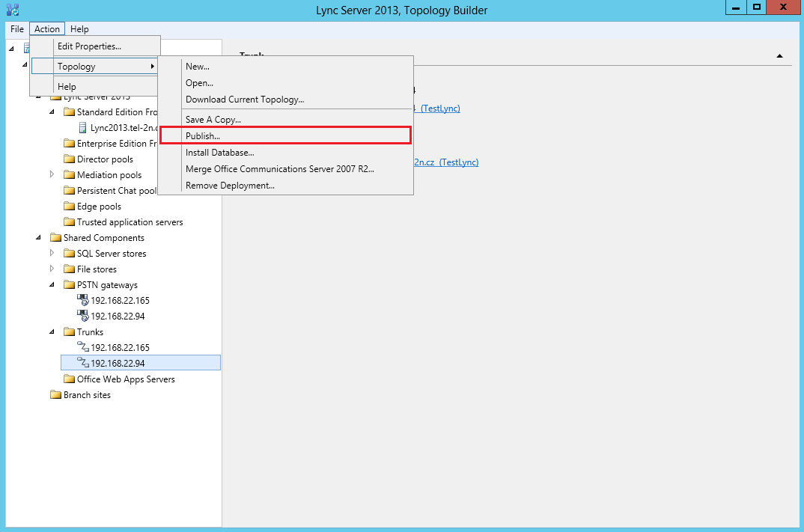The width and height of the screenshot is (804, 532).
Task: Click the trunk icon for 192.168.22.165
Action: point(82,347)
